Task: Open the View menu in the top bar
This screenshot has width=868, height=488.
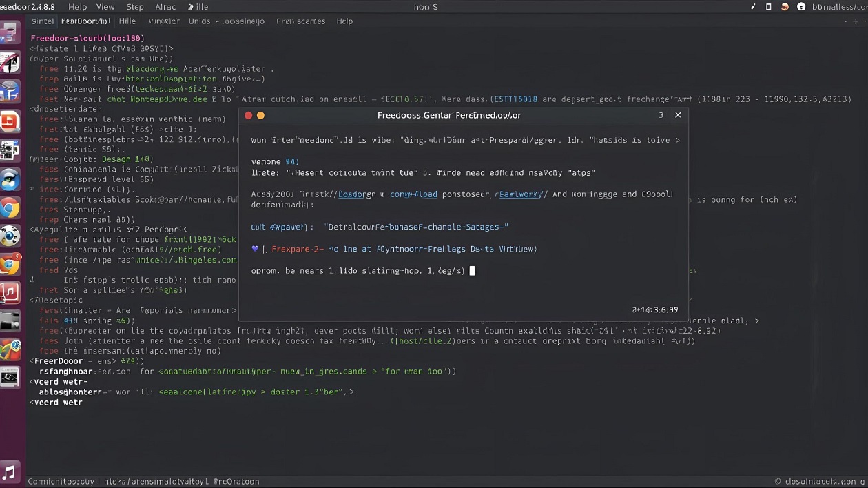Action: [105, 7]
